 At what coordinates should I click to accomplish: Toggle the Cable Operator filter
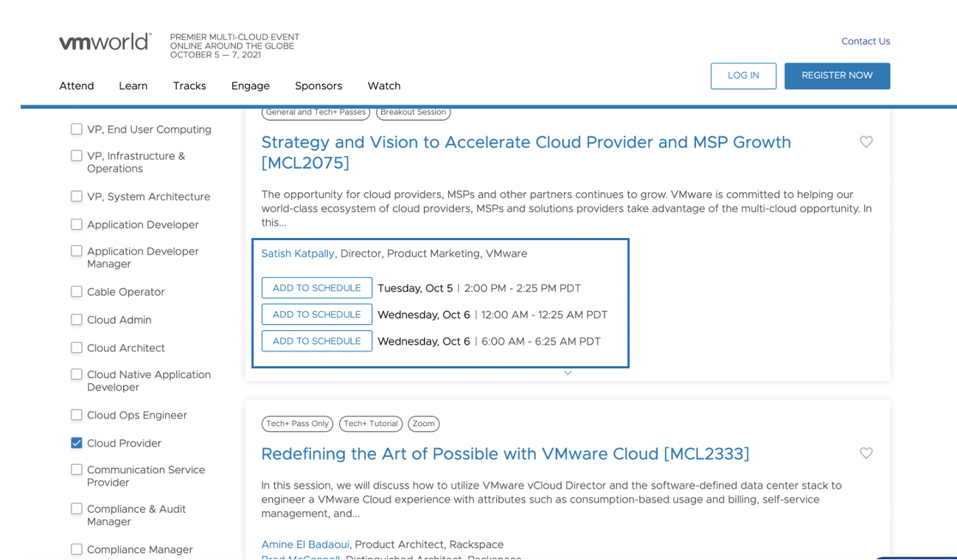click(77, 291)
